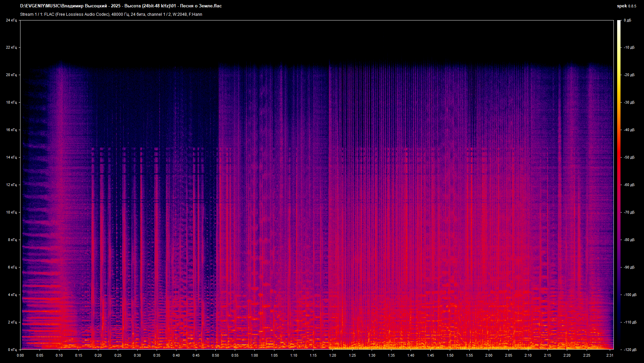Click the -120 дБ label on color scale
This screenshot has height=363, width=644.
click(x=630, y=350)
